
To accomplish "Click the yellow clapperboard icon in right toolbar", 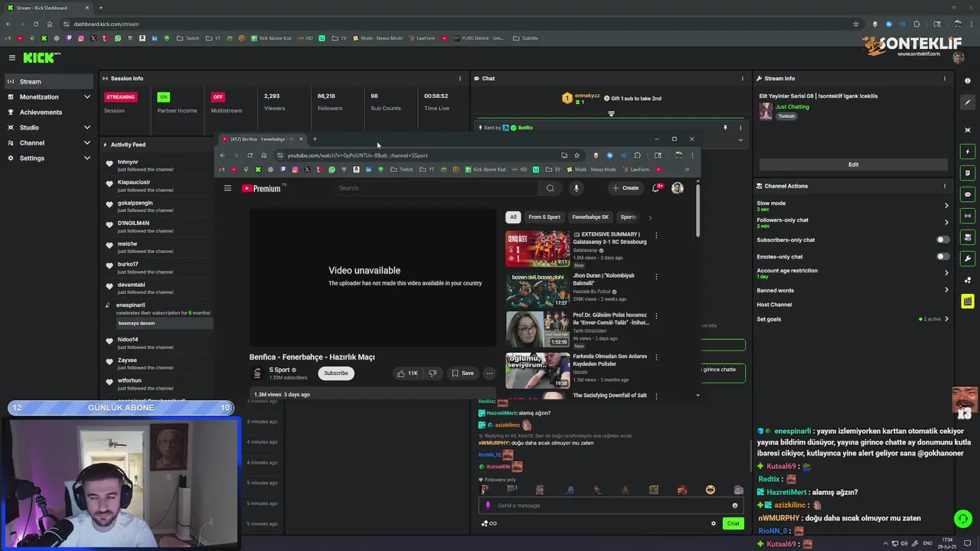I will pyautogui.click(x=968, y=302).
